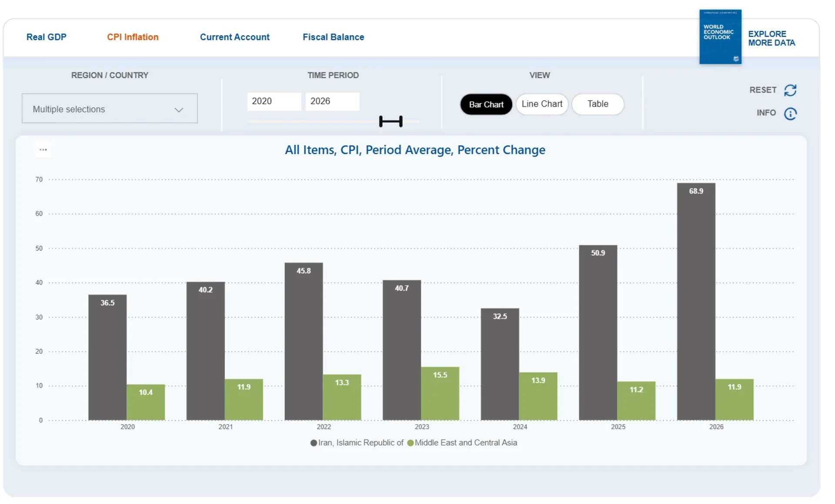The width and height of the screenshot is (835, 504).
Task: Click the Explore More Data link
Action: coord(771,38)
